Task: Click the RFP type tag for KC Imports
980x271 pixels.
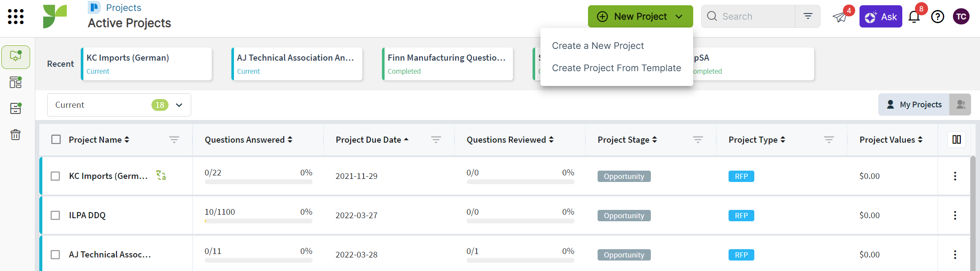Action: (x=741, y=176)
